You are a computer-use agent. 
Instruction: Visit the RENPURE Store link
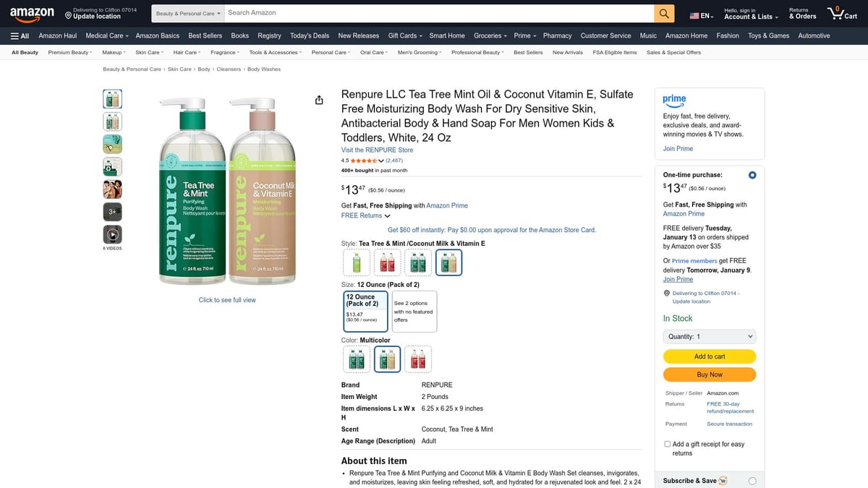tap(377, 150)
